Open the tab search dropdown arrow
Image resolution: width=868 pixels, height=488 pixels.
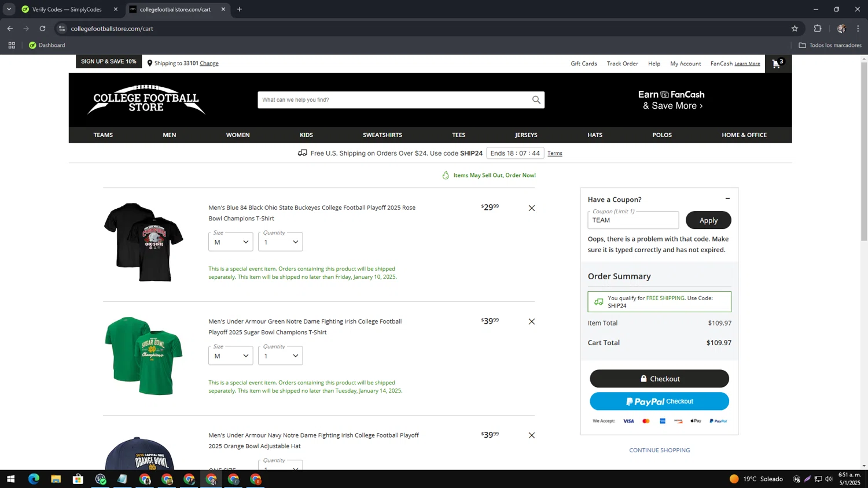[9, 9]
